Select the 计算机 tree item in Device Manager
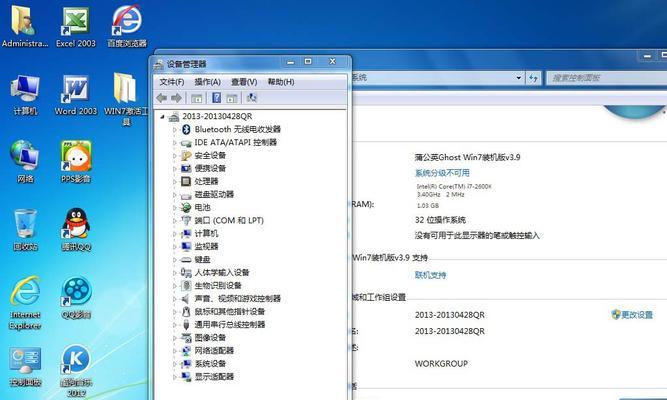Image resolution: width=667 pixels, height=400 pixels. [x=206, y=234]
